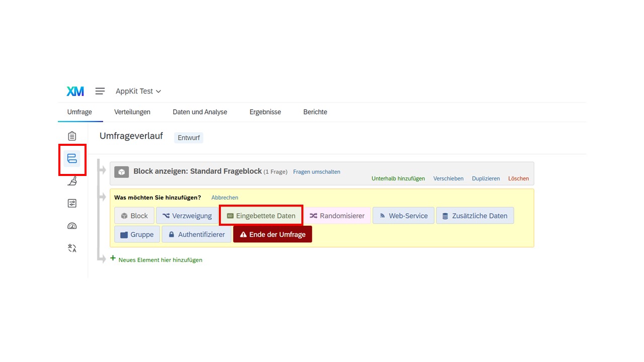Click the Abbrechen link
The image size is (644, 362).
pyautogui.click(x=224, y=198)
